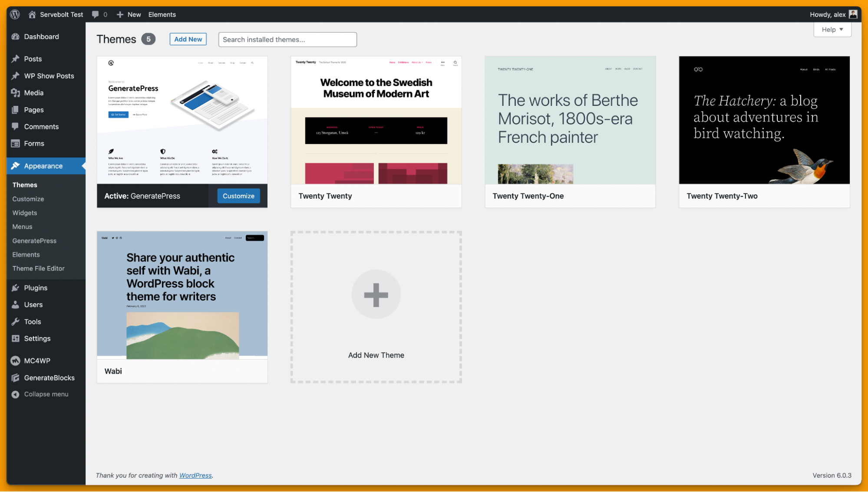Open the Users icon in sidebar
This screenshot has width=868, height=492.
coord(16,305)
